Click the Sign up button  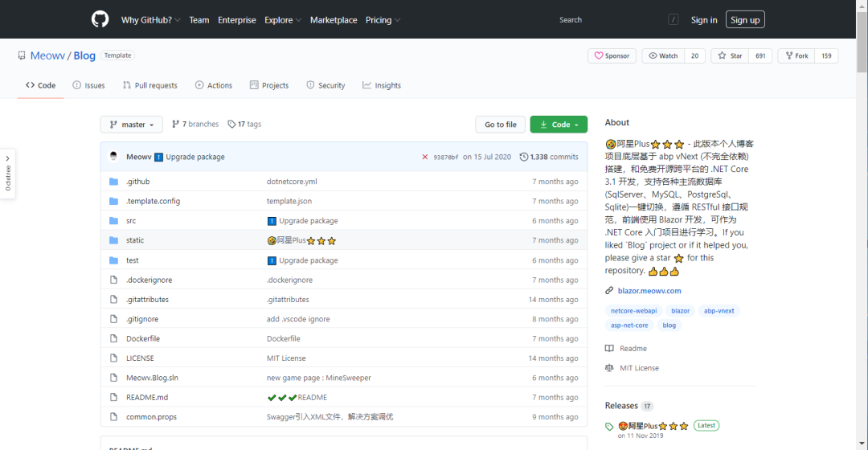click(745, 20)
